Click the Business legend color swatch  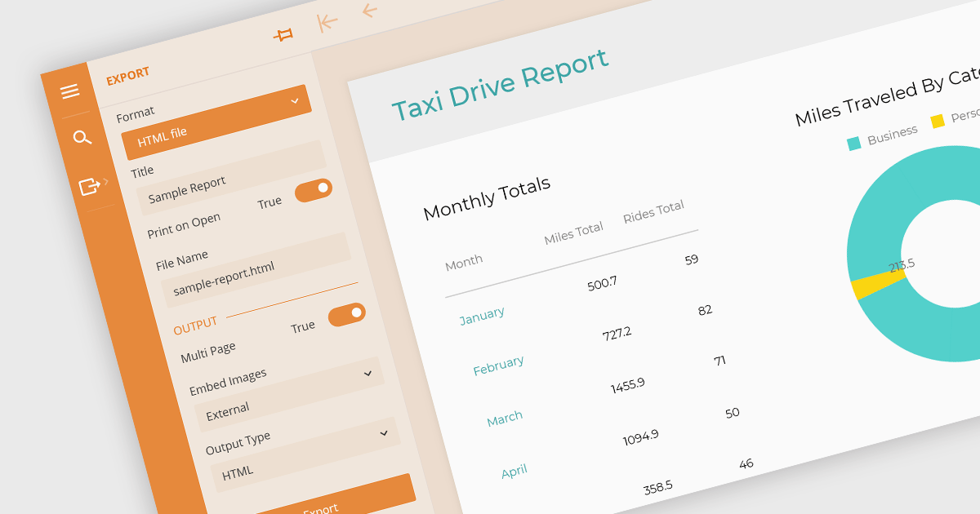tap(854, 144)
